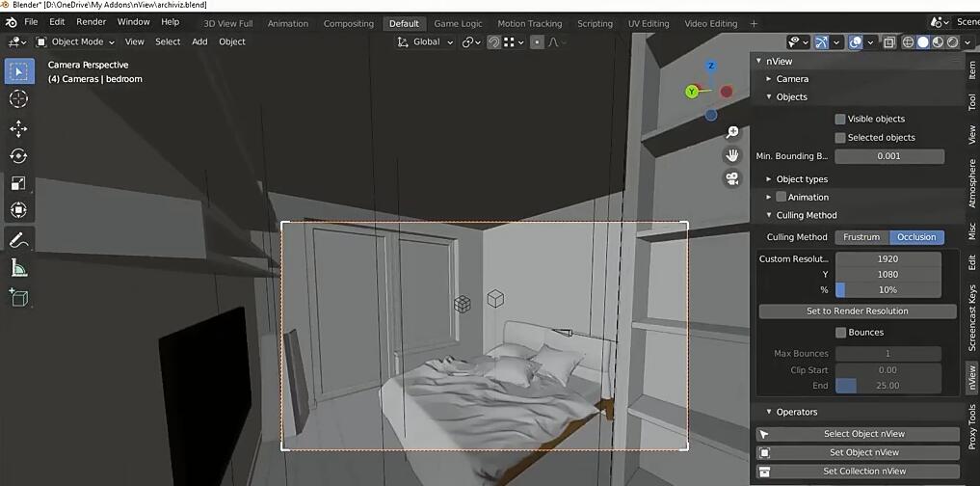Open the pivot point dropdown

pos(471,41)
